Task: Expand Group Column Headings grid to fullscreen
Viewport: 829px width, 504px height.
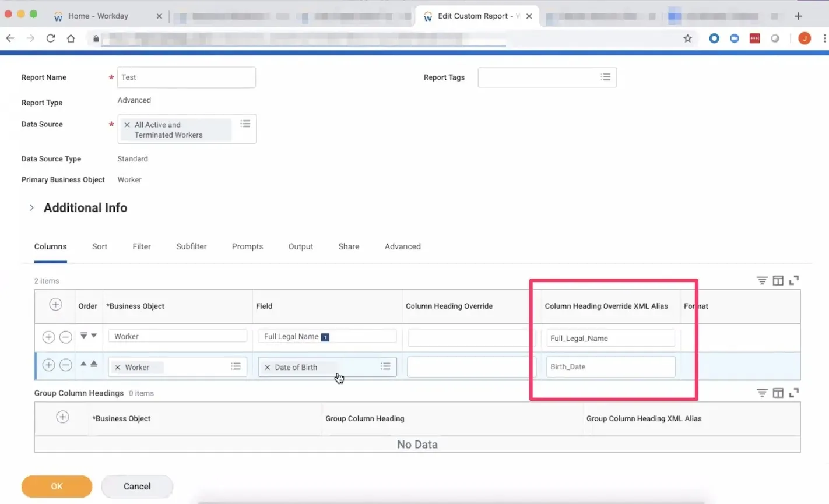Action: 794,393
